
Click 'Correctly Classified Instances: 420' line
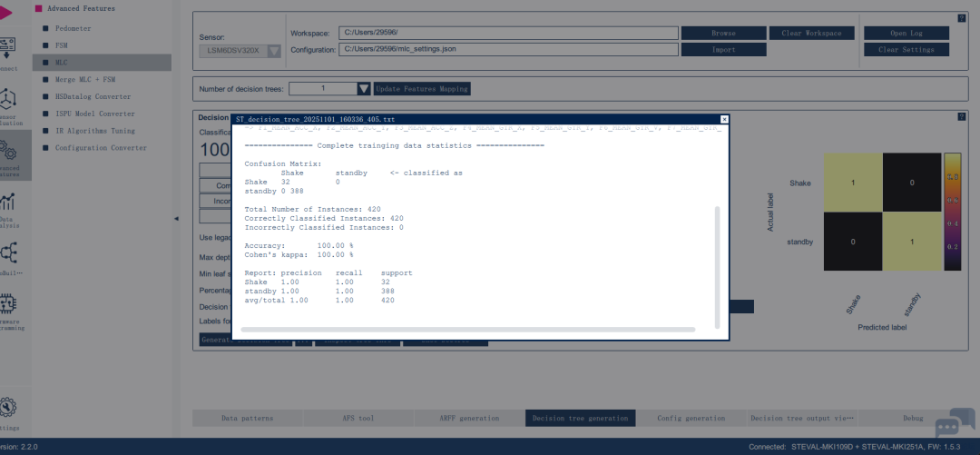coord(324,219)
